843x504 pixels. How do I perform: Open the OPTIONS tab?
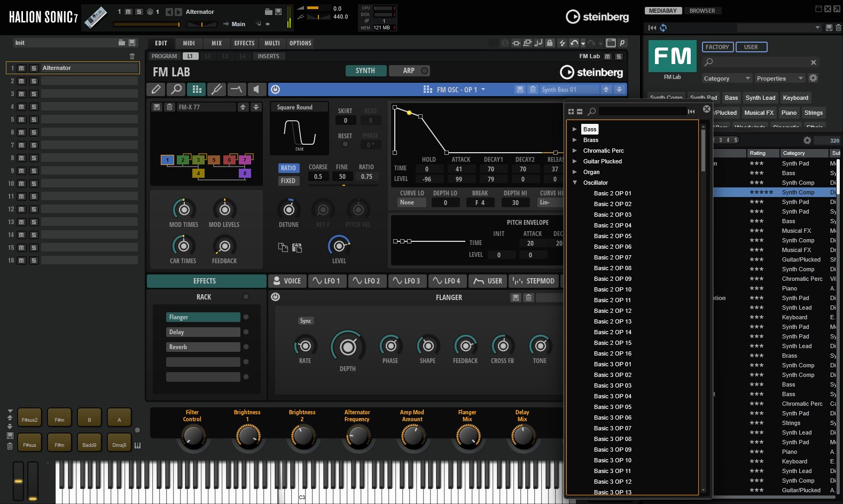pos(300,43)
